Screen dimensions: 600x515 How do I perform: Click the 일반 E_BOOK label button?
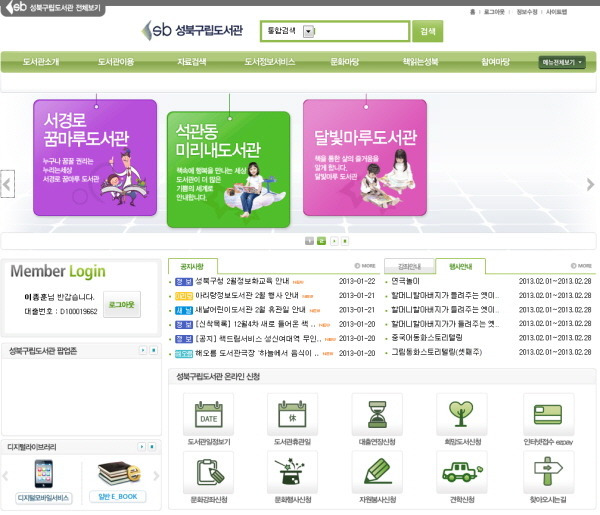click(117, 497)
